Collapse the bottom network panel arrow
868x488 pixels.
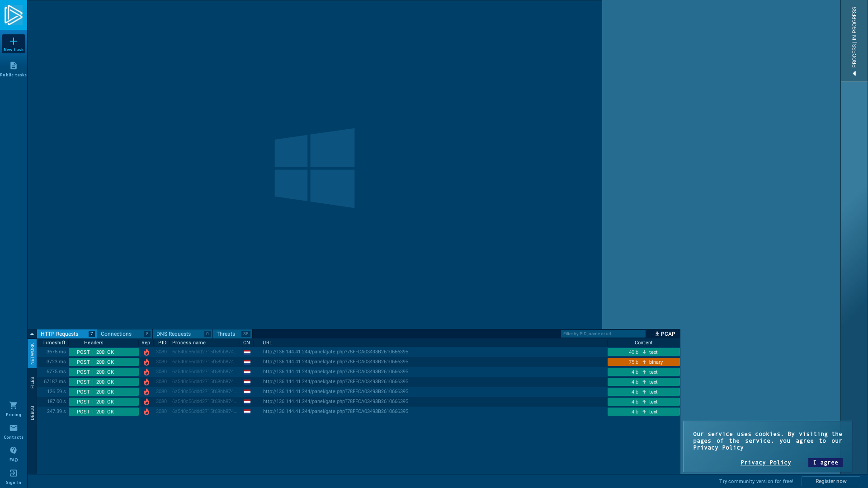[32, 334]
